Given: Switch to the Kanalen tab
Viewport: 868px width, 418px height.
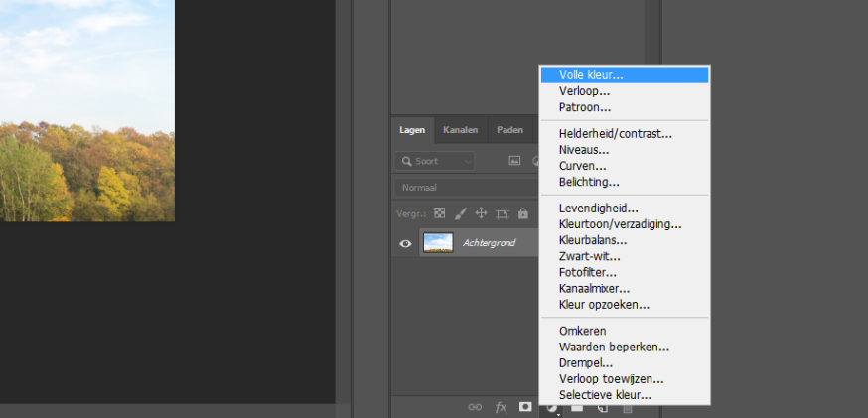Looking at the screenshot, I should point(460,130).
